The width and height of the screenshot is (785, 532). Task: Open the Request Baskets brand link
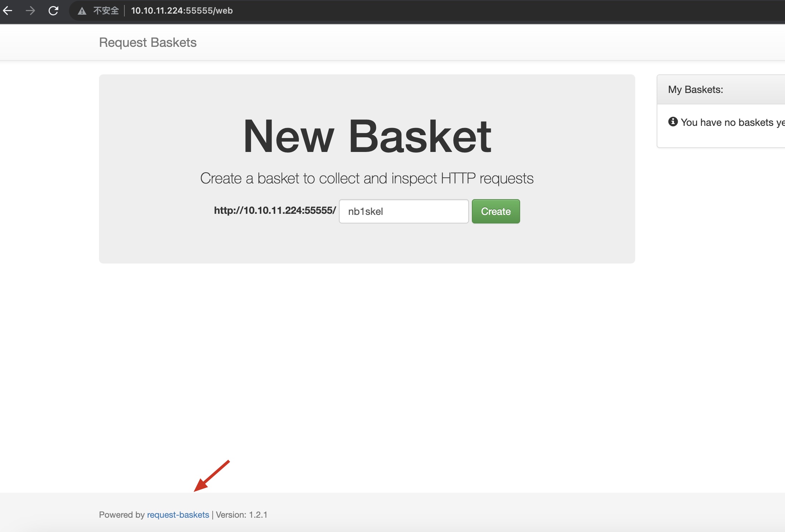tap(148, 43)
